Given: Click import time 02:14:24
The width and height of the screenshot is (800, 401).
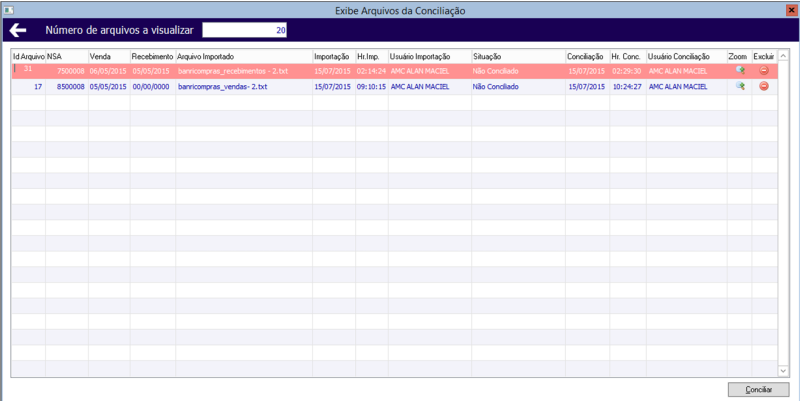Looking at the screenshot, I should (x=371, y=71).
